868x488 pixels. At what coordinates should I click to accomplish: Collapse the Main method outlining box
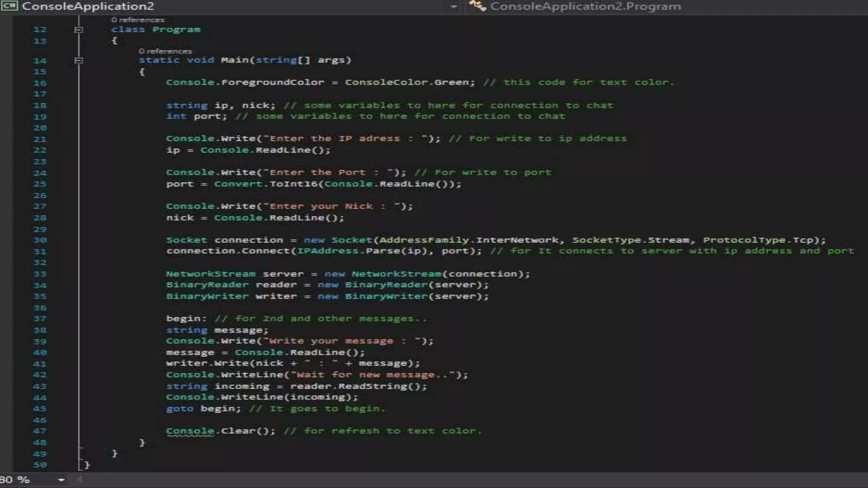point(78,61)
